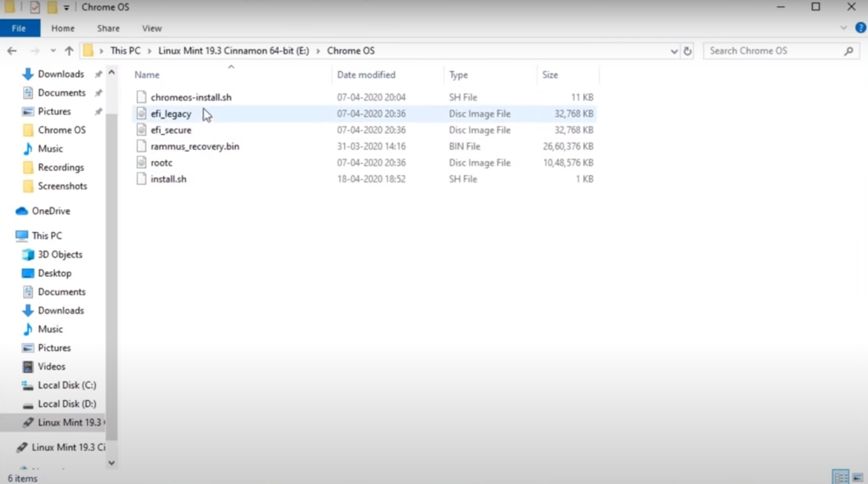Click the rammus_recovery.bin file icon

[x=141, y=146]
